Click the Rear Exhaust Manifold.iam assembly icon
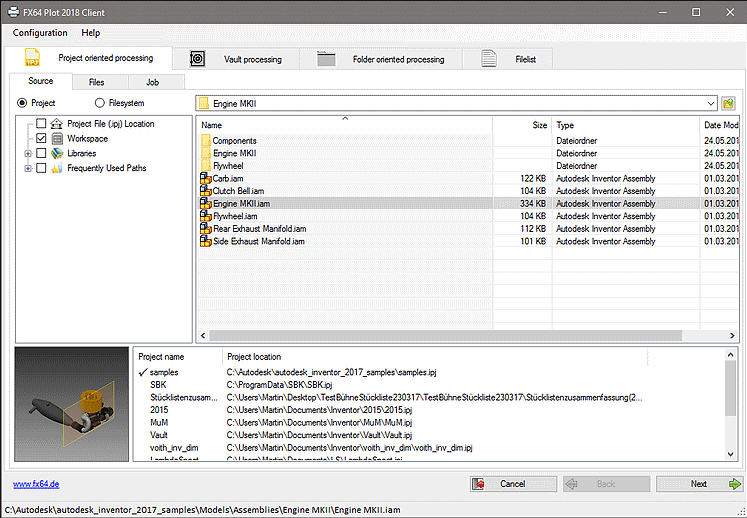The width and height of the screenshot is (747, 518). coord(206,229)
